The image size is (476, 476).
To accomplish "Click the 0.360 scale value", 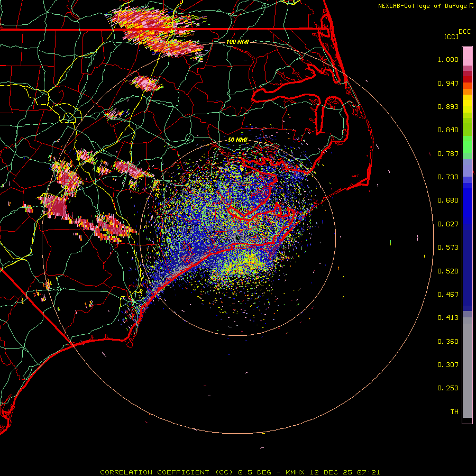I will tap(448, 342).
